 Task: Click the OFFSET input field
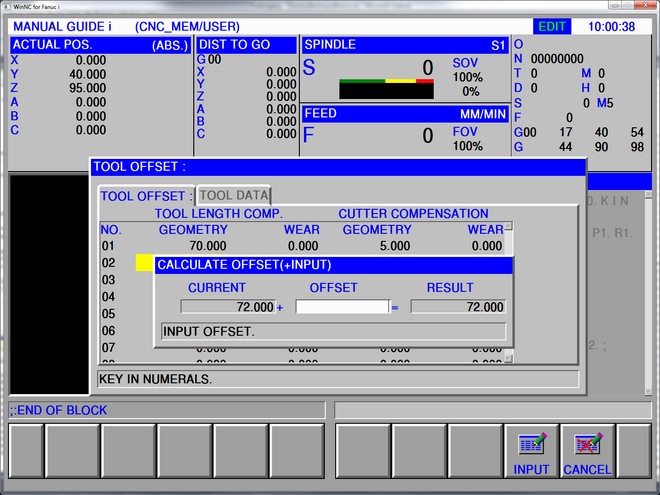coord(341,307)
